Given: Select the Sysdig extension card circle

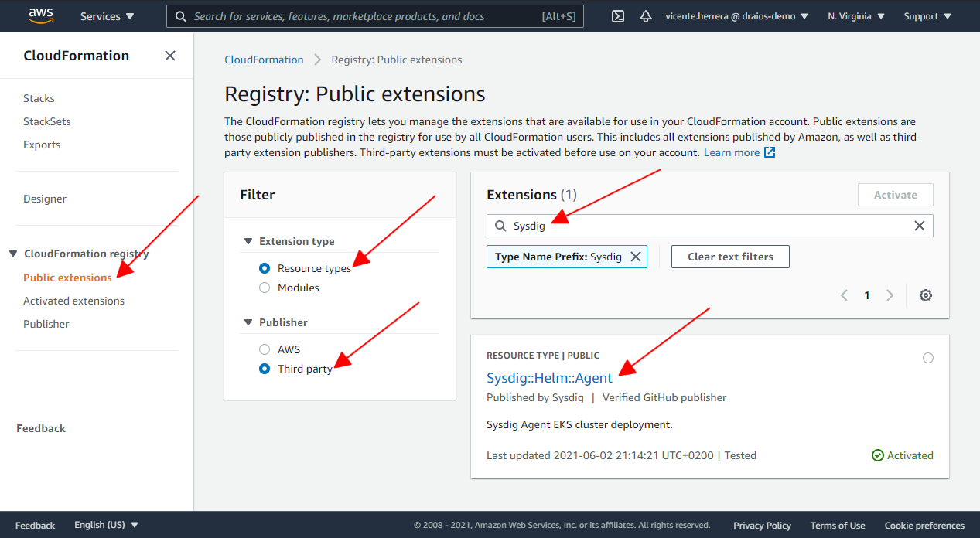Looking at the screenshot, I should point(927,358).
